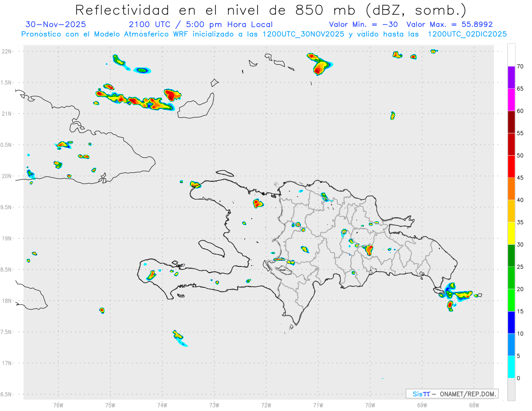The width and height of the screenshot is (532, 411).
Task: Click the 'Pronóstico con el Modelo Atmósferico WRF' line
Action: (x=264, y=34)
